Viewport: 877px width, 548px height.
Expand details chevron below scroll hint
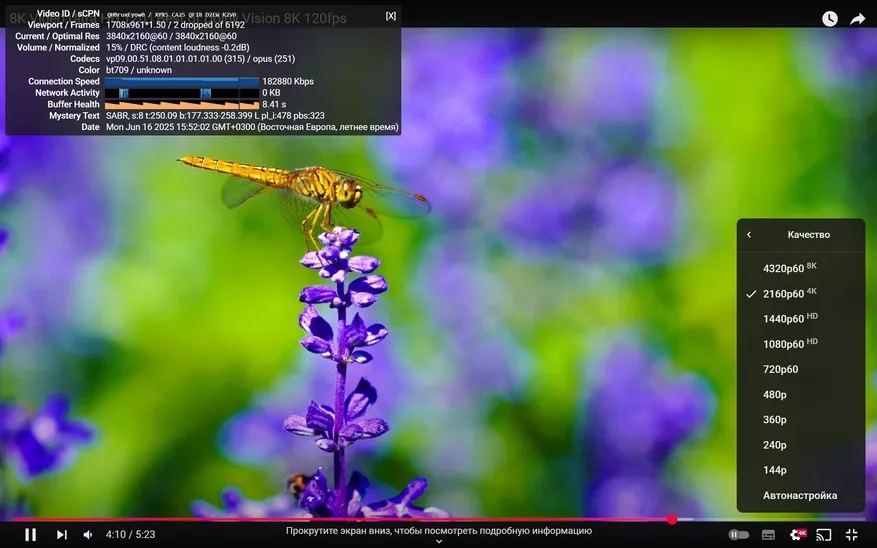point(438,542)
